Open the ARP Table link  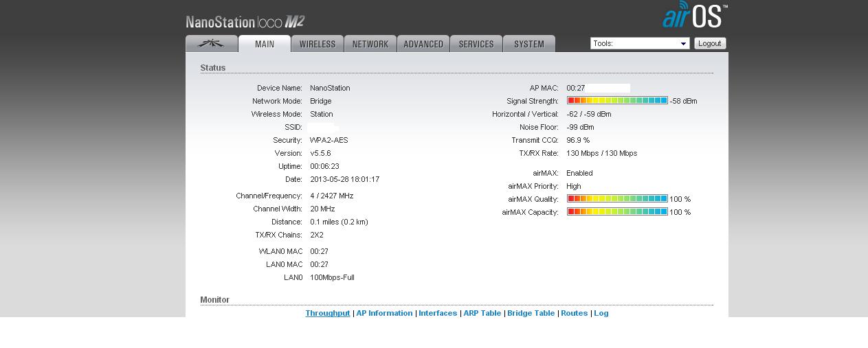coord(482,313)
